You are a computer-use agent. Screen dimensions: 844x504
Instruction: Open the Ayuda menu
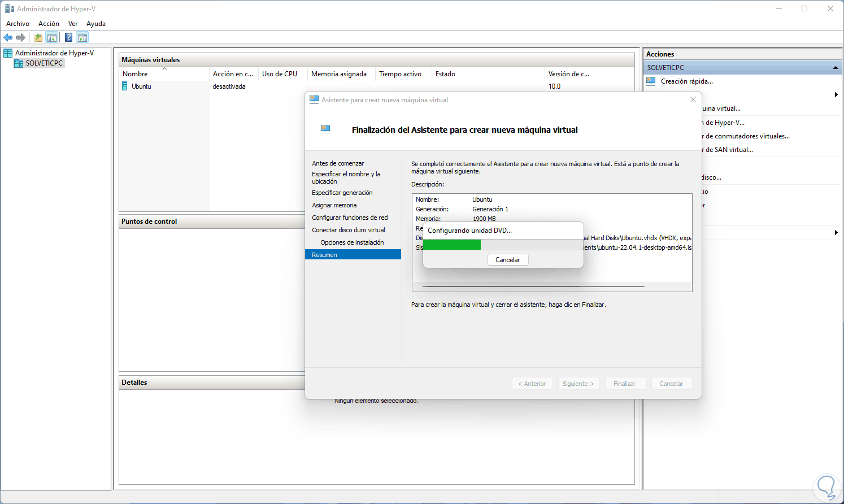click(x=96, y=24)
